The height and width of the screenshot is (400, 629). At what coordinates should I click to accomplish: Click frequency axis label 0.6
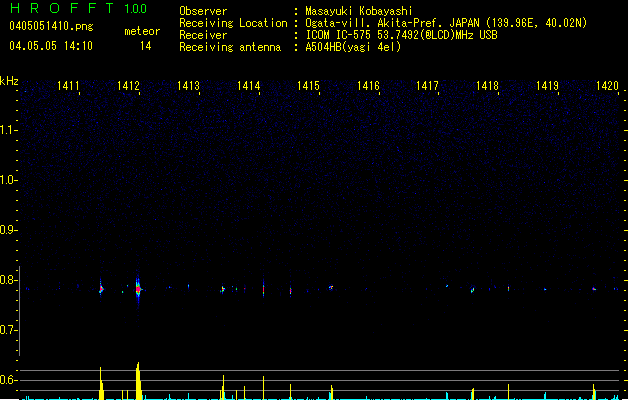point(8,380)
